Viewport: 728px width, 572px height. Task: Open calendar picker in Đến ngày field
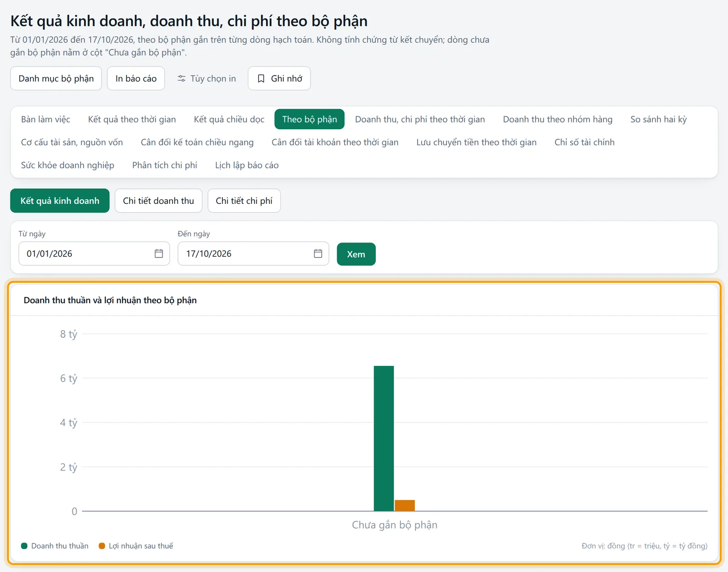click(318, 253)
